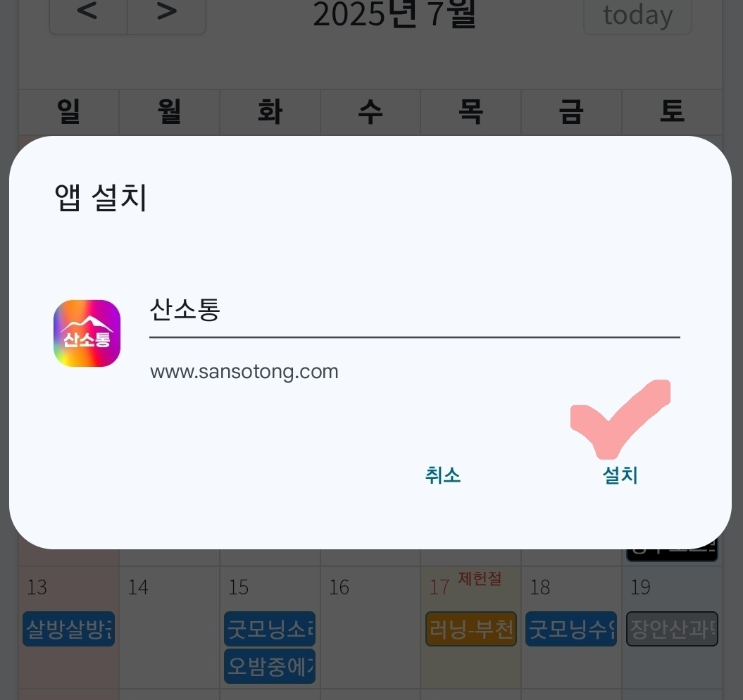Click the 산소통 app icon
This screenshot has height=700, width=743.
[87, 333]
